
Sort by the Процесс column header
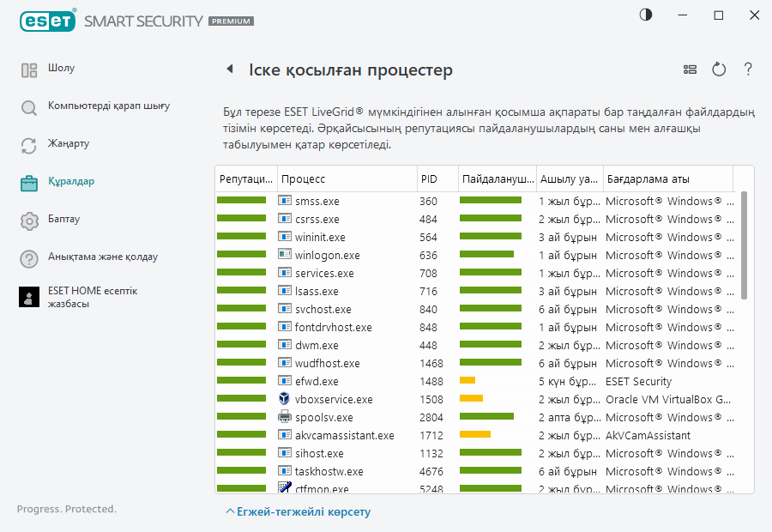coord(303,179)
